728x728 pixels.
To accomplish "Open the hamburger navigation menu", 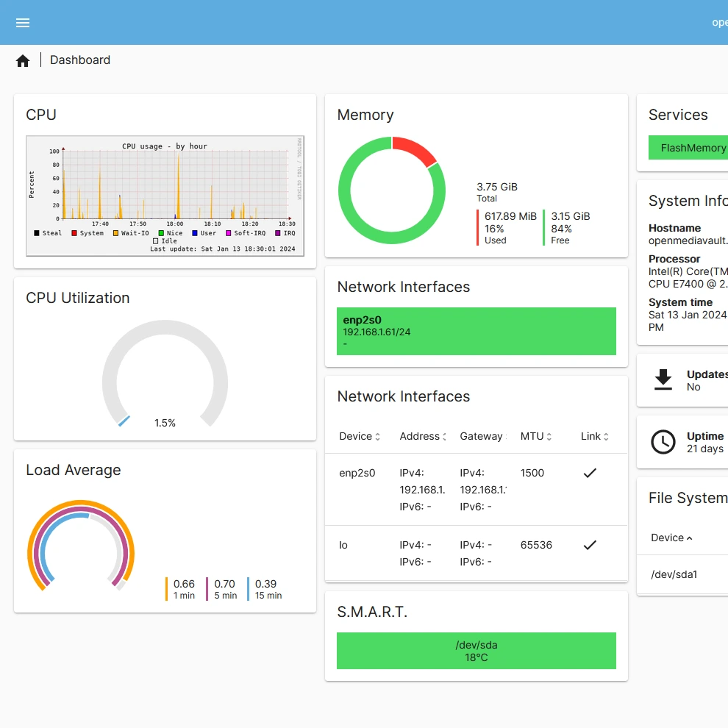I will 23,23.
